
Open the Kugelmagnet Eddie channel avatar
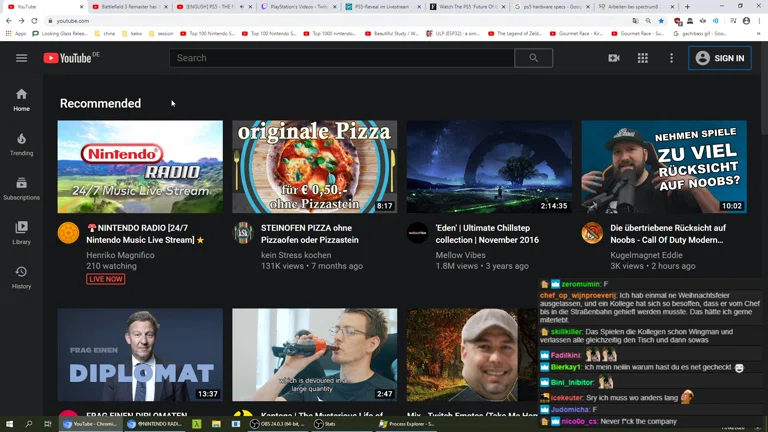click(592, 233)
